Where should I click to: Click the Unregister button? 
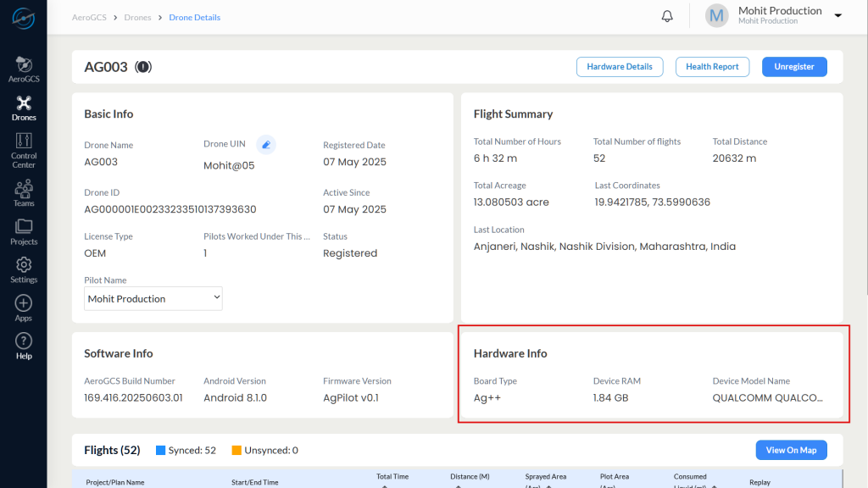pyautogui.click(x=794, y=66)
